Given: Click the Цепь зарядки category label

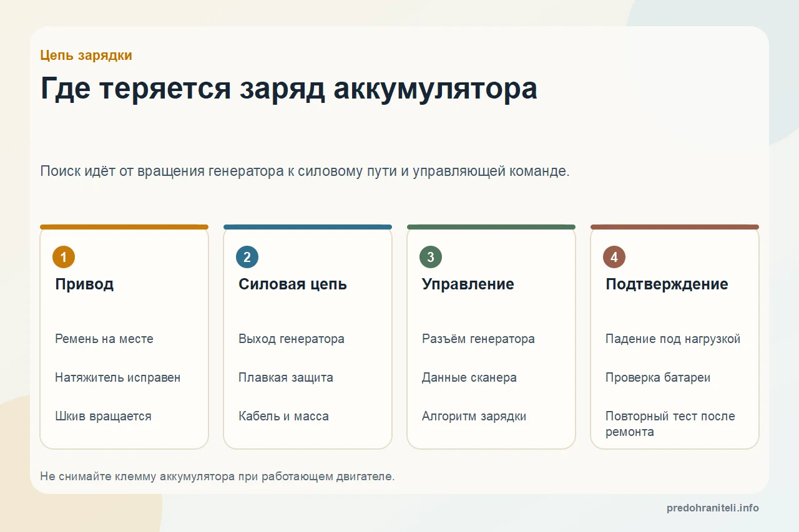Looking at the screenshot, I should [86, 55].
